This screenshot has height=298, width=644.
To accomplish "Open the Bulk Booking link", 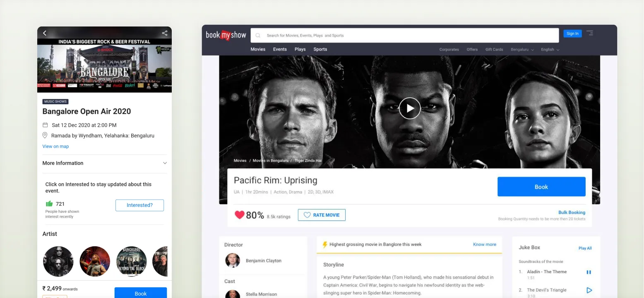I will [x=572, y=212].
